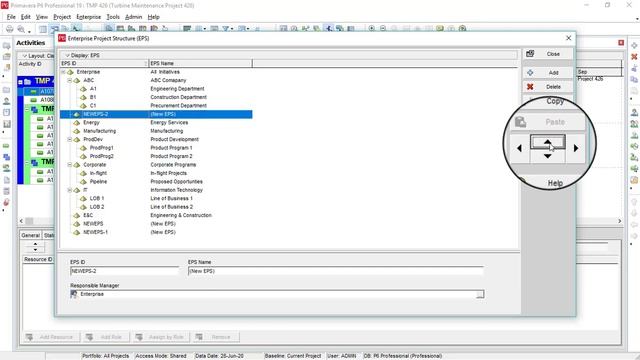Click the EPS Name column header
640x360 pixels.
tap(200, 63)
